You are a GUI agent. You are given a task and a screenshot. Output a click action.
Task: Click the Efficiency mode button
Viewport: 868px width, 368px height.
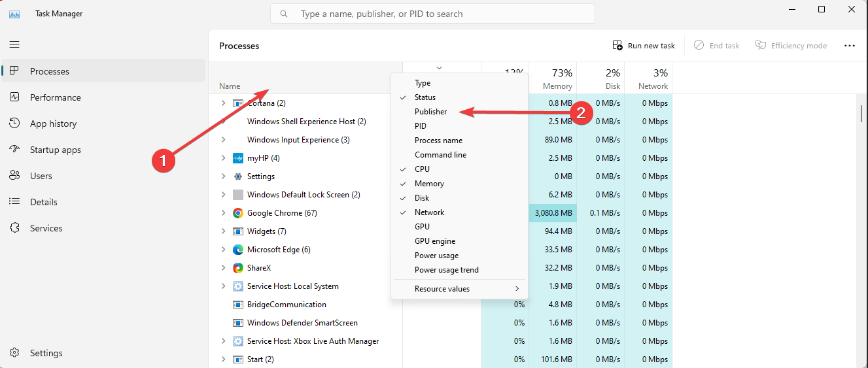791,46
